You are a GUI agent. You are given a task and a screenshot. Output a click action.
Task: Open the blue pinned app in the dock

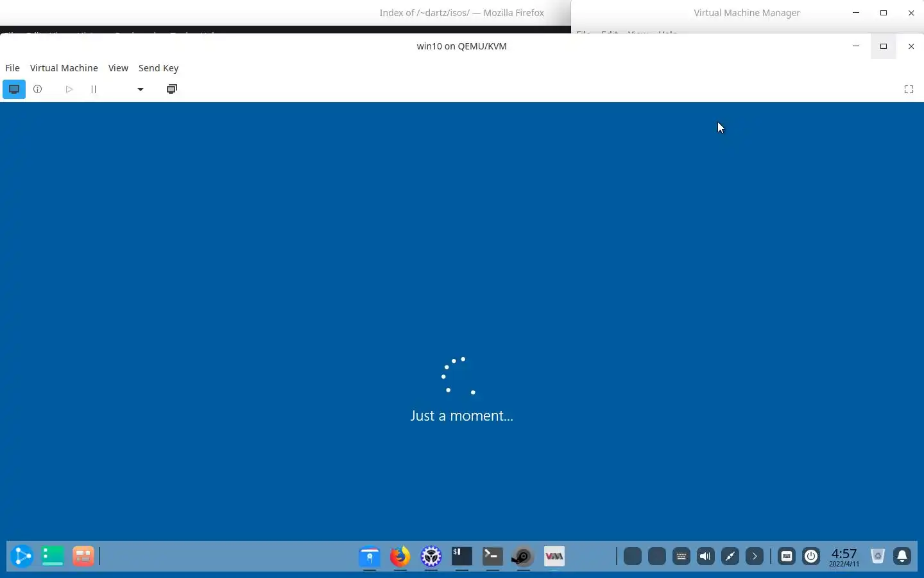[370, 556]
